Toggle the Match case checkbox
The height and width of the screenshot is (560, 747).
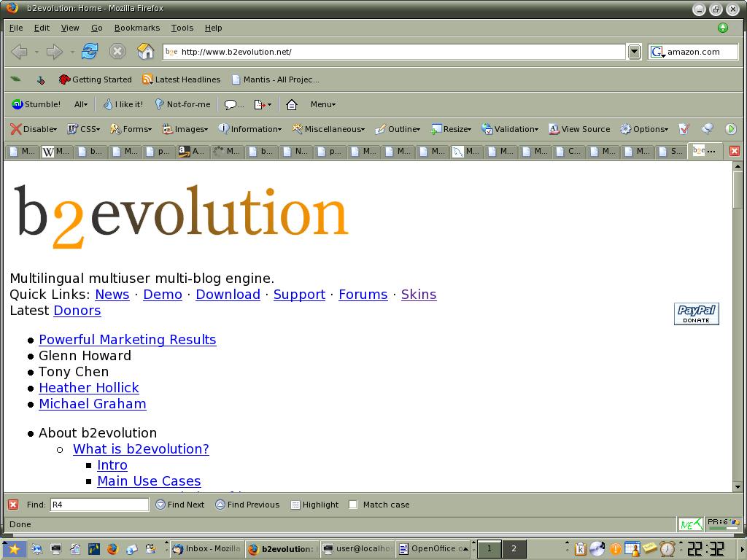[353, 505]
